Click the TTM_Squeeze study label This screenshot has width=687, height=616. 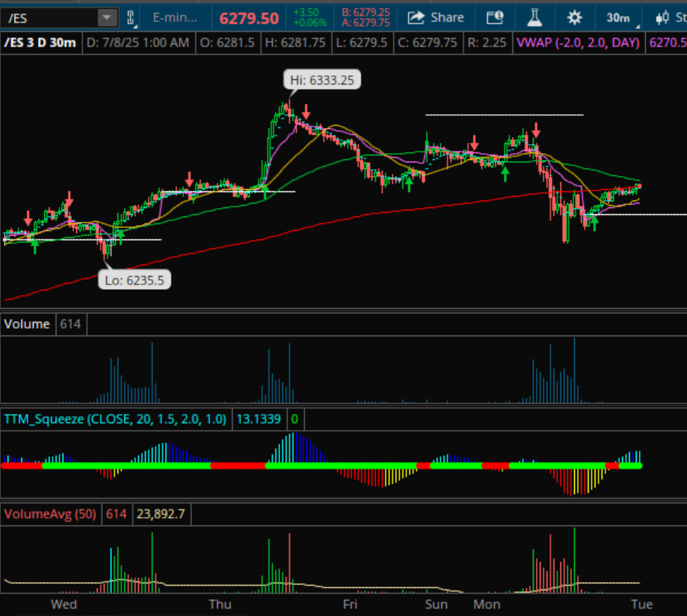(115, 419)
